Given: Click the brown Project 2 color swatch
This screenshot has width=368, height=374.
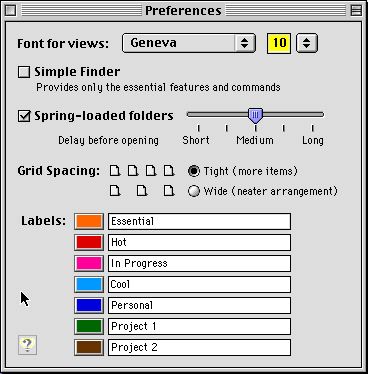Looking at the screenshot, I should tap(89, 347).
